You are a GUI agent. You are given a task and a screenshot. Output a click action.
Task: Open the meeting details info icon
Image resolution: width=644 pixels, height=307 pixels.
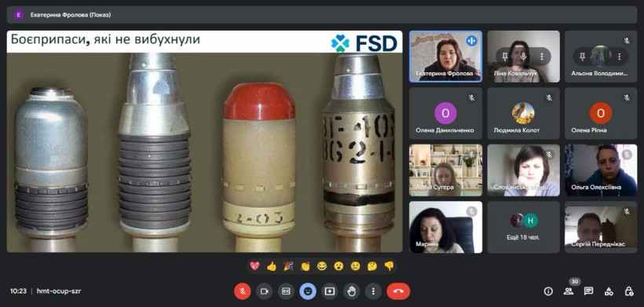pyautogui.click(x=548, y=291)
